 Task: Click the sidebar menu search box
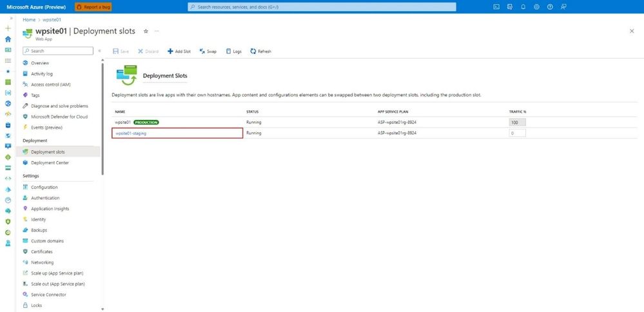[58, 51]
